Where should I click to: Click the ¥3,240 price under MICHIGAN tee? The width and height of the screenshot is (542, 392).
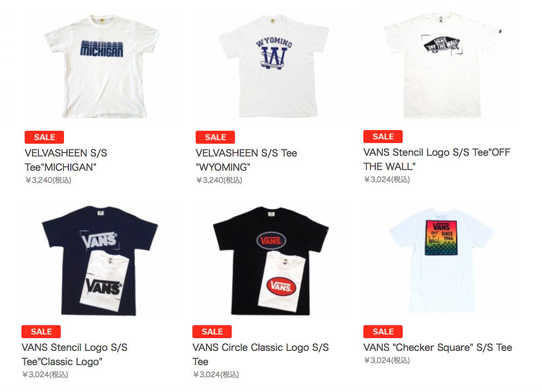[48, 180]
